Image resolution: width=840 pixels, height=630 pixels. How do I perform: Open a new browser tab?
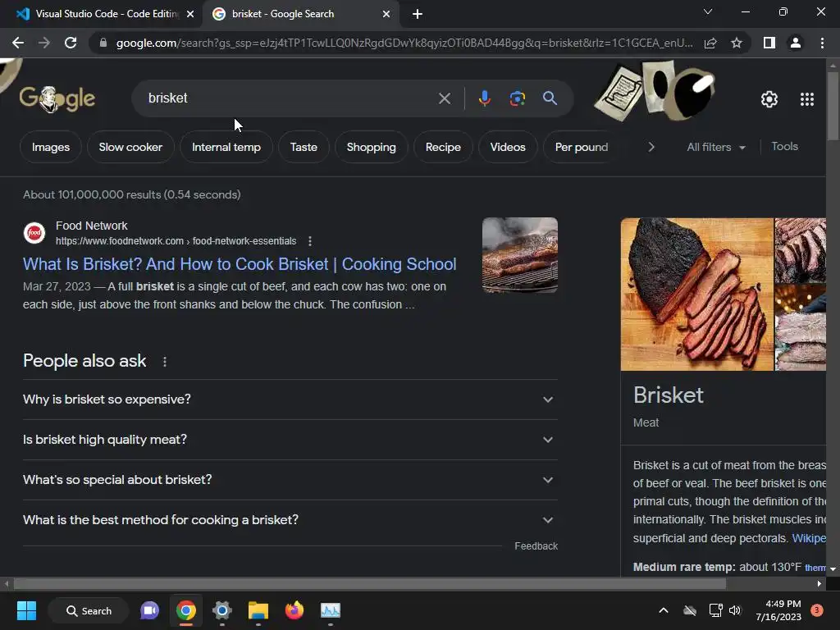418,14
